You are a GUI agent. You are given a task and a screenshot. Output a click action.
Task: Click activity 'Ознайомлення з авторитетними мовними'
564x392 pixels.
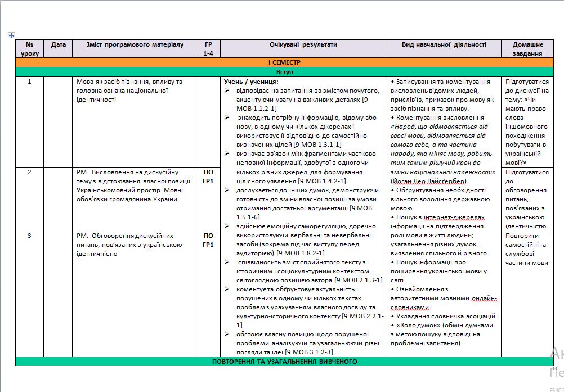(444, 298)
